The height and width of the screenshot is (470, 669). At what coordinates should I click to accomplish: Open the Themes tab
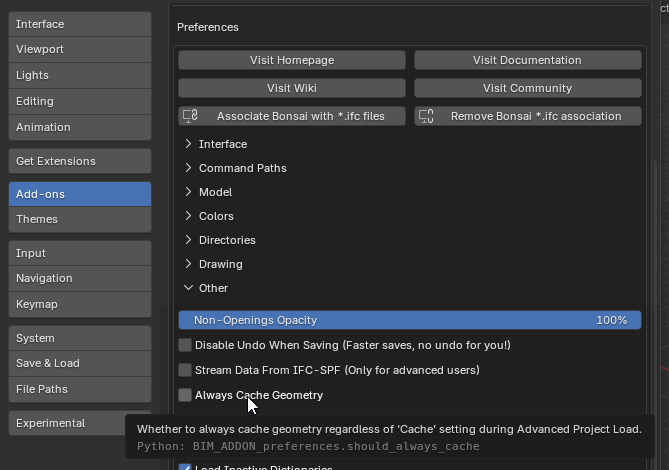(x=80, y=219)
